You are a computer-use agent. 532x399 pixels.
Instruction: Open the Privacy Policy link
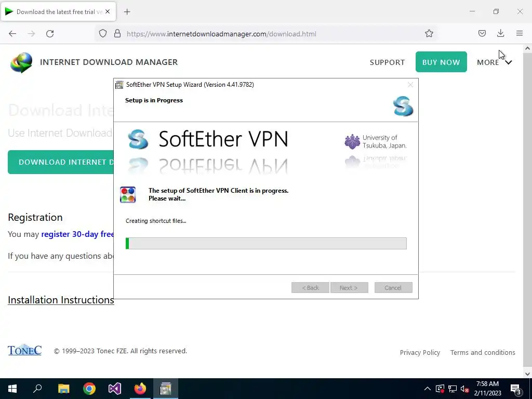point(420,353)
